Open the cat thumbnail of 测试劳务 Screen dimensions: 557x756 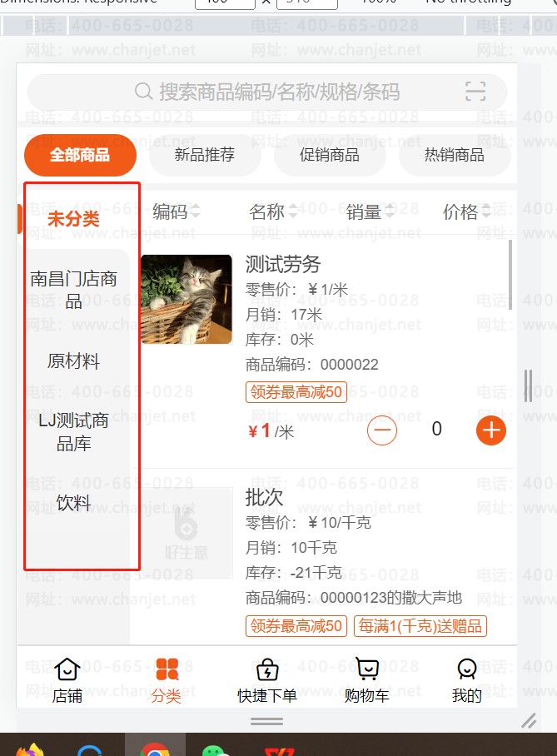pos(186,299)
